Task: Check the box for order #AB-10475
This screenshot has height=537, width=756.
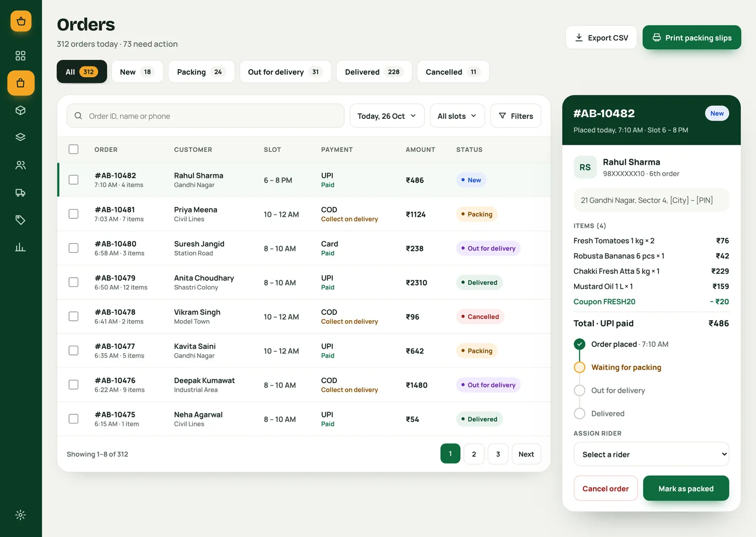Action: pos(73,419)
